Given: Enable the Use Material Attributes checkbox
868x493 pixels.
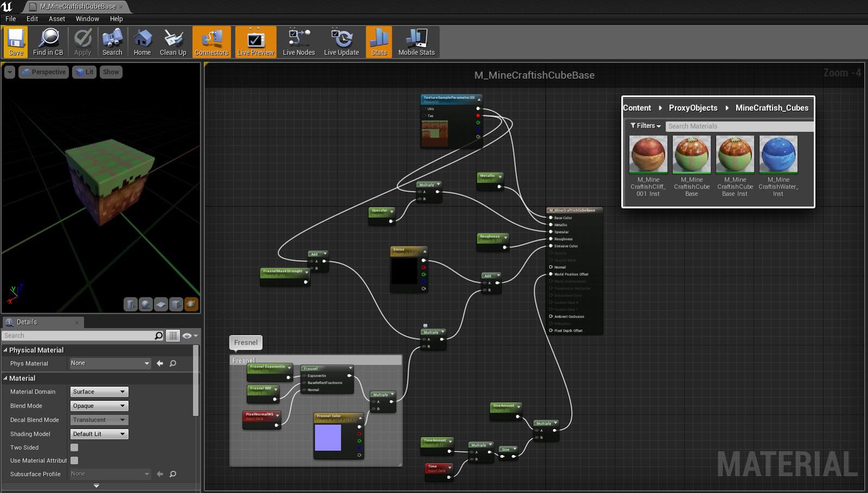Looking at the screenshot, I should (x=74, y=460).
